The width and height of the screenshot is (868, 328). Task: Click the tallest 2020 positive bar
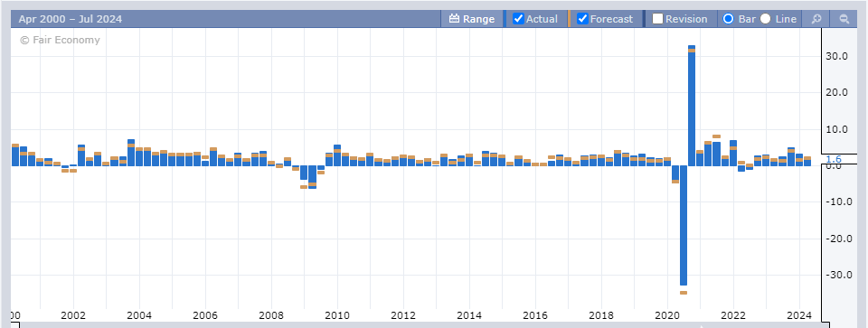[692, 105]
